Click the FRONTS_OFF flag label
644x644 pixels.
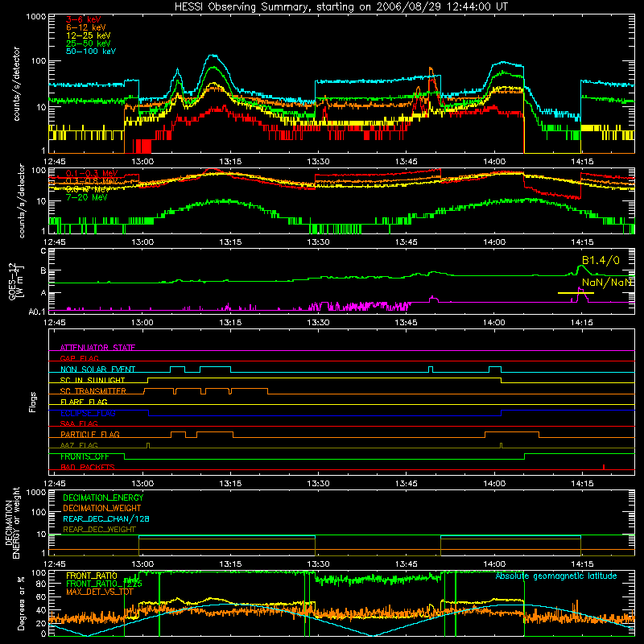(85, 456)
